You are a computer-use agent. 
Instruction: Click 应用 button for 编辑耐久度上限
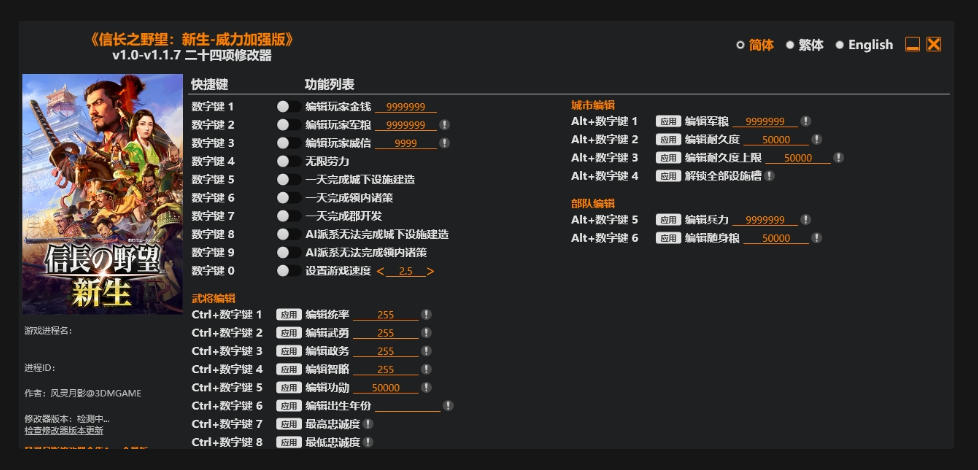pyautogui.click(x=668, y=158)
